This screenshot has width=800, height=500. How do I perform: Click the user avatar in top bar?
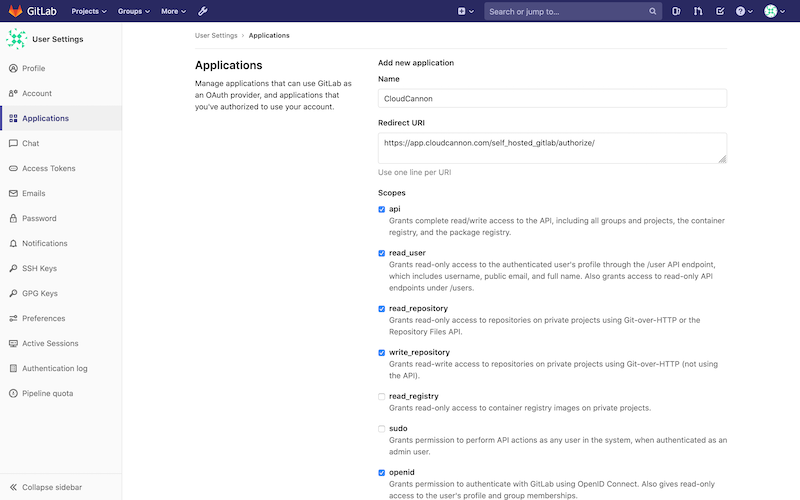[770, 11]
